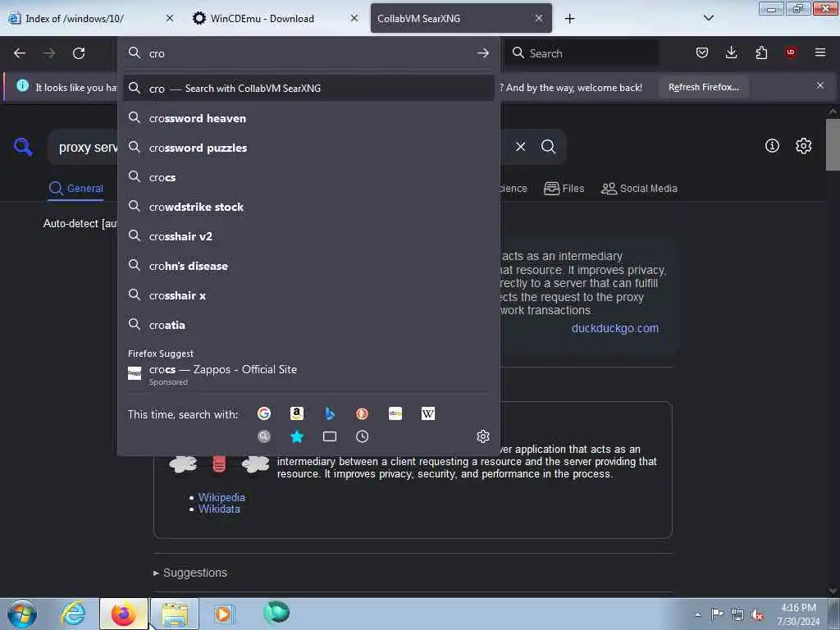Clear the SearXNG search query

click(x=520, y=146)
